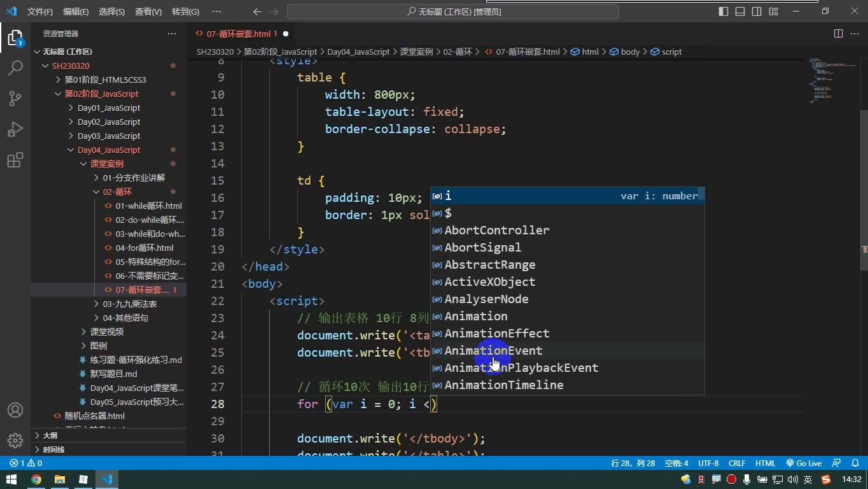Open Chrome from the Windows taskbar
This screenshot has width=868, height=489.
36,479
